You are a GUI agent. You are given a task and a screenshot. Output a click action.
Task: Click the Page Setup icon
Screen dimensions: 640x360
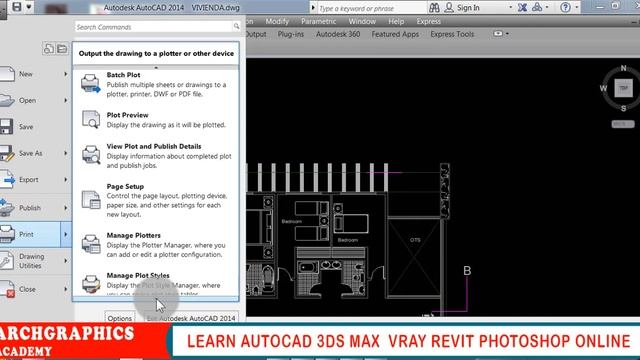91,200
